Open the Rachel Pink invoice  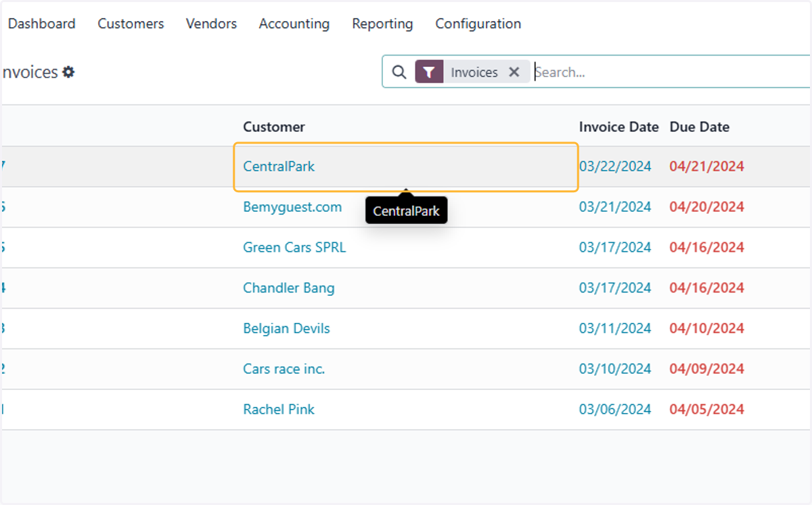click(x=279, y=410)
